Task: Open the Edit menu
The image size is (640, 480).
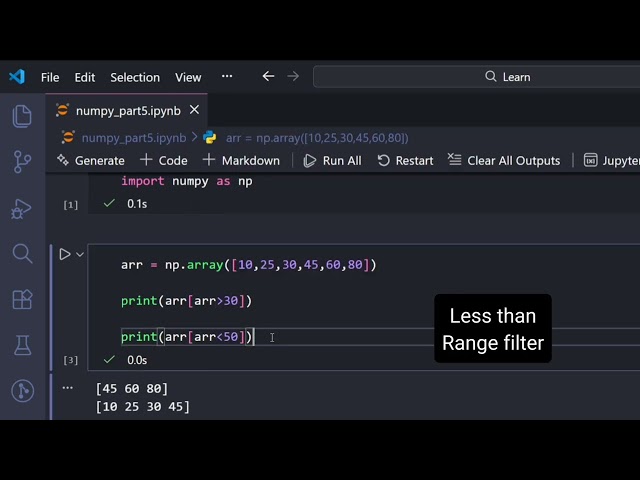Action: pos(84,77)
